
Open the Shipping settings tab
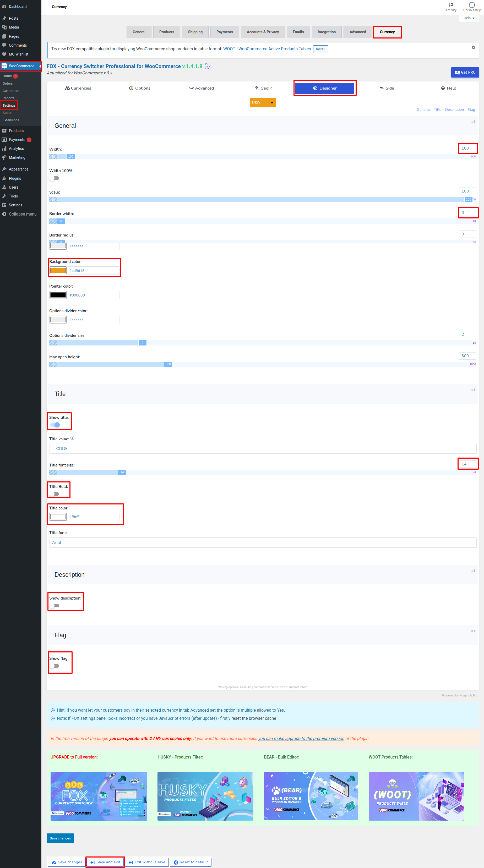click(x=195, y=32)
